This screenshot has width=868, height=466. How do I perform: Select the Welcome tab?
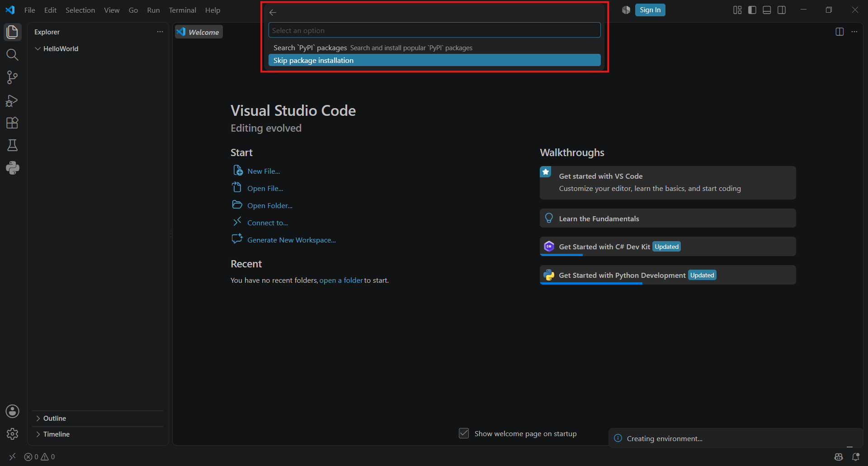coord(199,32)
